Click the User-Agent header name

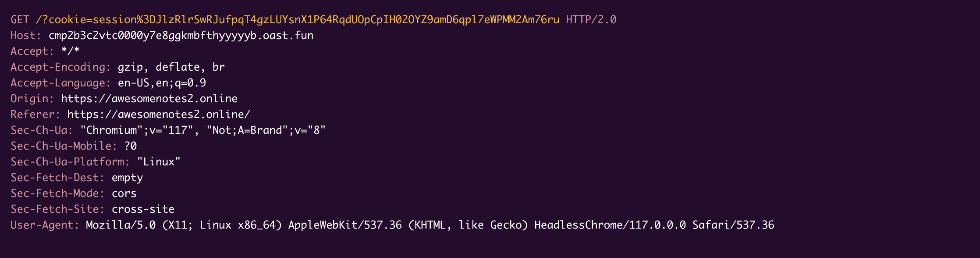pyautogui.click(x=45, y=225)
